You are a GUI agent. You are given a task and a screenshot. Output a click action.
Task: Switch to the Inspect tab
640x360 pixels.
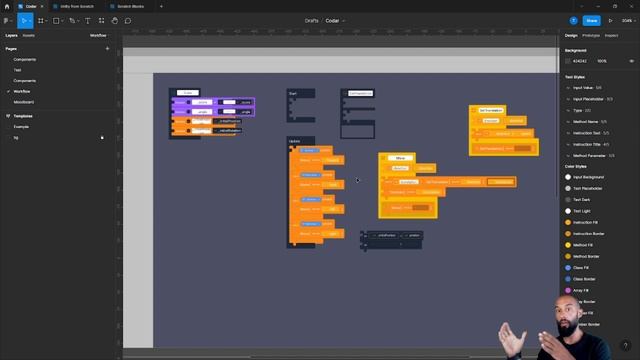click(x=611, y=36)
